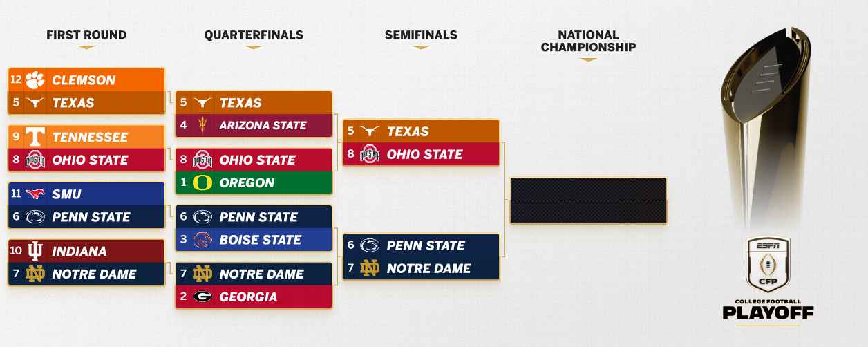Click the Texas longhorn logo in semifinals
This screenshot has height=347, width=868.
[370, 131]
